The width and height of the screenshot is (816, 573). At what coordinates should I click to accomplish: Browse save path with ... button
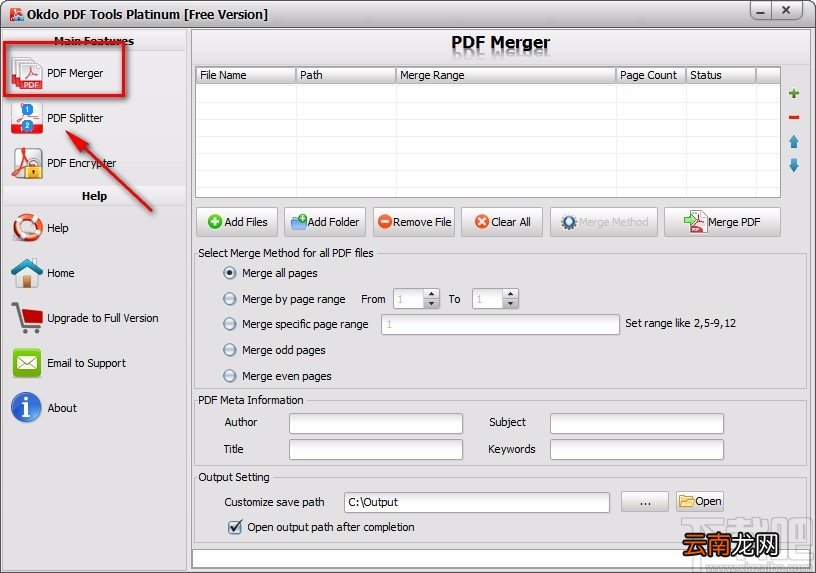coord(645,502)
